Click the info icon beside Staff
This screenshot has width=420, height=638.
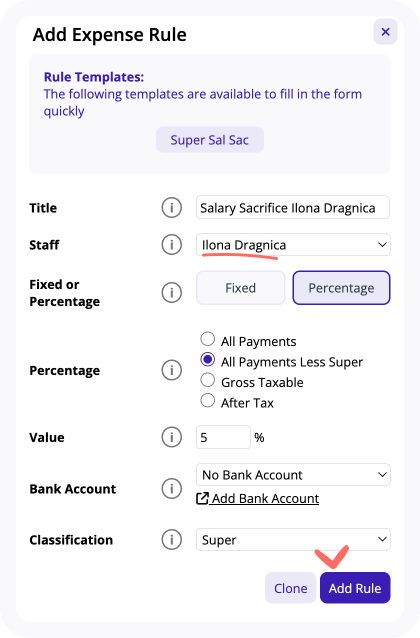coord(172,245)
